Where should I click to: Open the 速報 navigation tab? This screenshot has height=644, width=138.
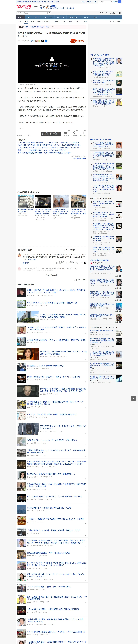click(x=28, y=17)
